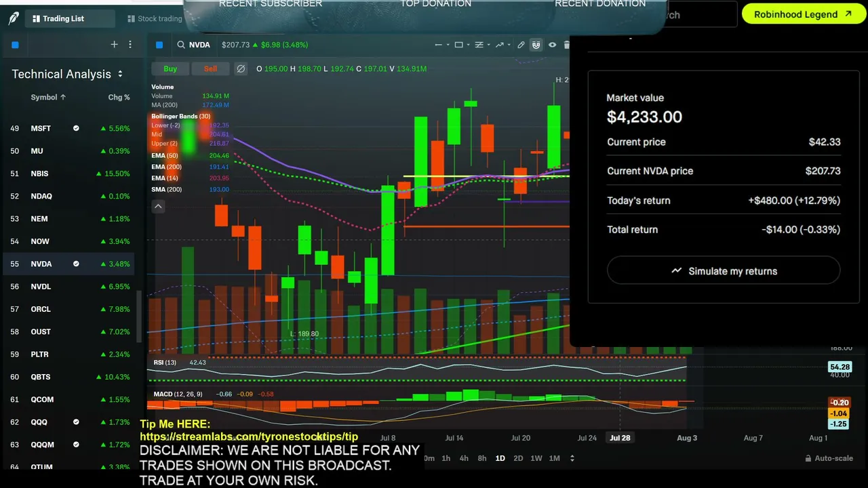Image resolution: width=868 pixels, height=488 pixels.
Task: Select the horizontal line drawing tool
Action: [438, 45]
